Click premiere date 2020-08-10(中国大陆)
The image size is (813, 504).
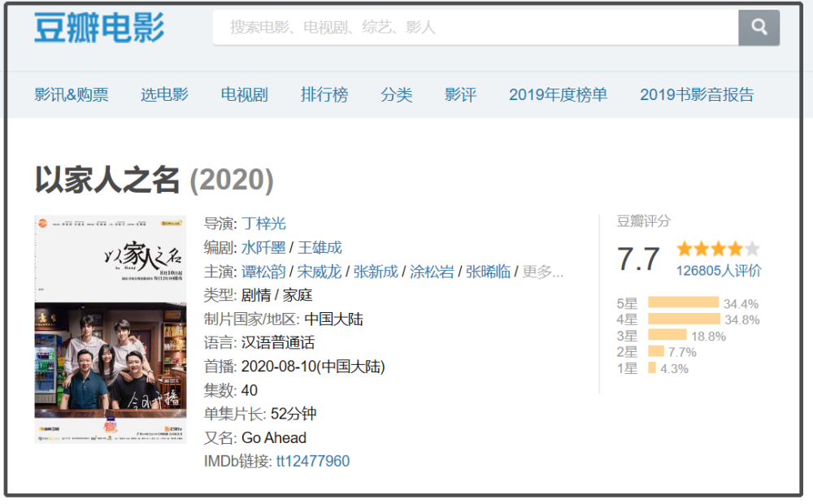pos(313,367)
